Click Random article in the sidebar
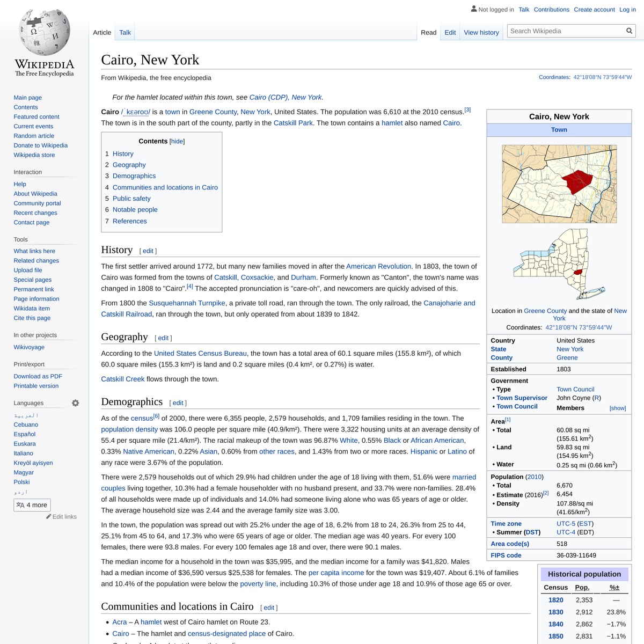Screen dimensions: 644x644 click(33, 136)
